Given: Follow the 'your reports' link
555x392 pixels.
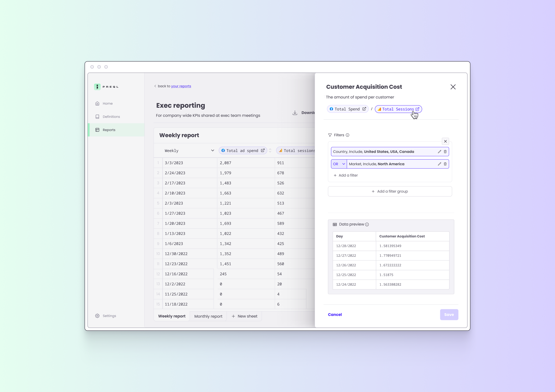Looking at the screenshot, I should pos(181,86).
